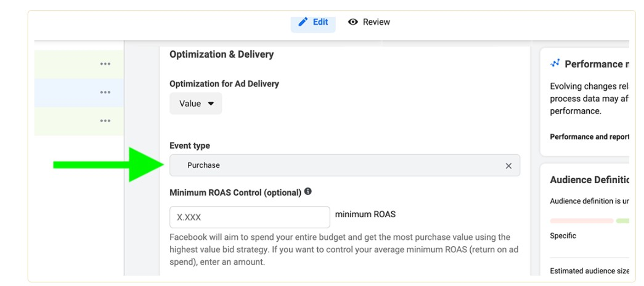Open the last green row's three-dot menu
The width and height of the screenshot is (644, 286).
click(105, 121)
